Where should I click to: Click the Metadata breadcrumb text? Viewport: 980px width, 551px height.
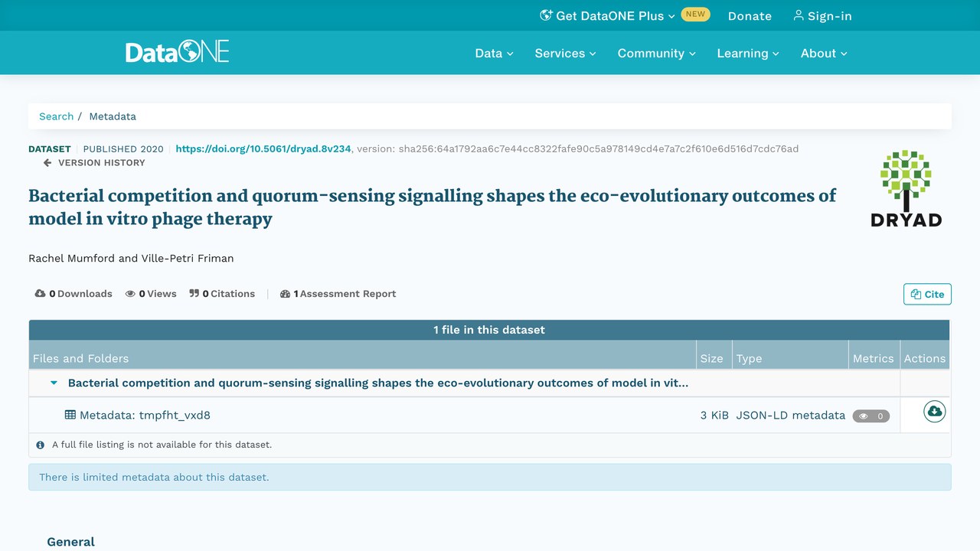[113, 116]
